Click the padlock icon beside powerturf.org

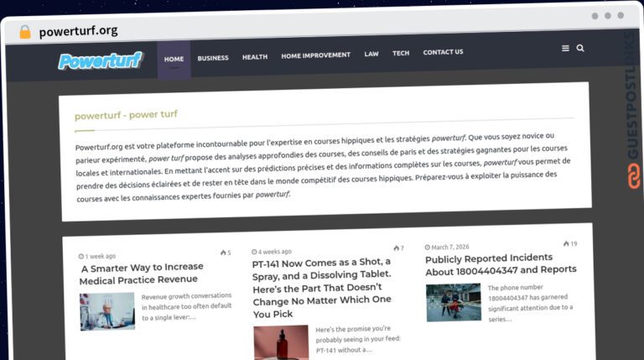click(x=25, y=32)
